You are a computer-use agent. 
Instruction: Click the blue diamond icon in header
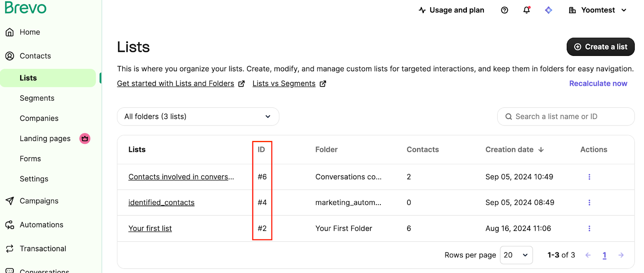[548, 10]
